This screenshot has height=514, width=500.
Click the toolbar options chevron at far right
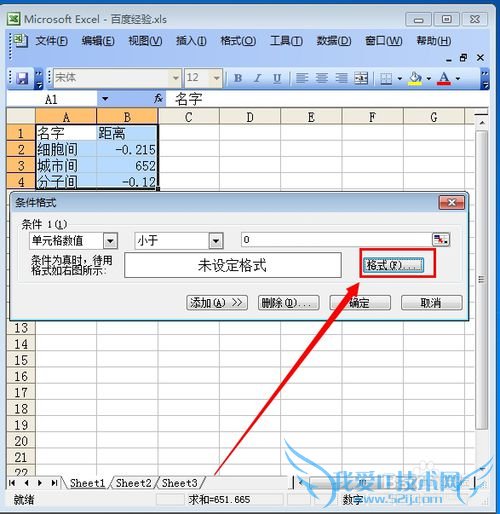coord(485,79)
